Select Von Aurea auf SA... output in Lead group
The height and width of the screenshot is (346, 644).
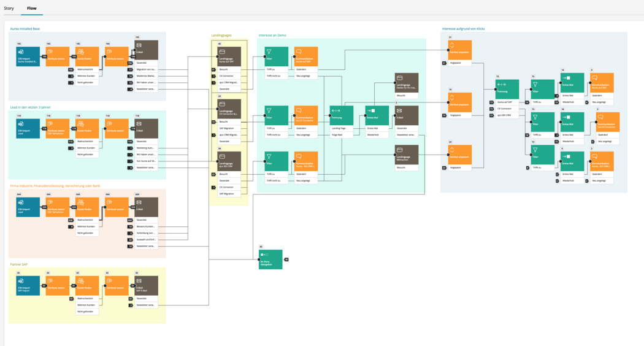[x=146, y=161]
